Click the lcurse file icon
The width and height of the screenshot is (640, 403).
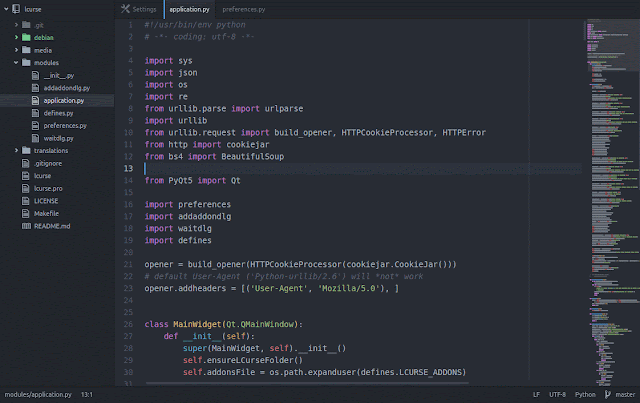tap(26, 176)
